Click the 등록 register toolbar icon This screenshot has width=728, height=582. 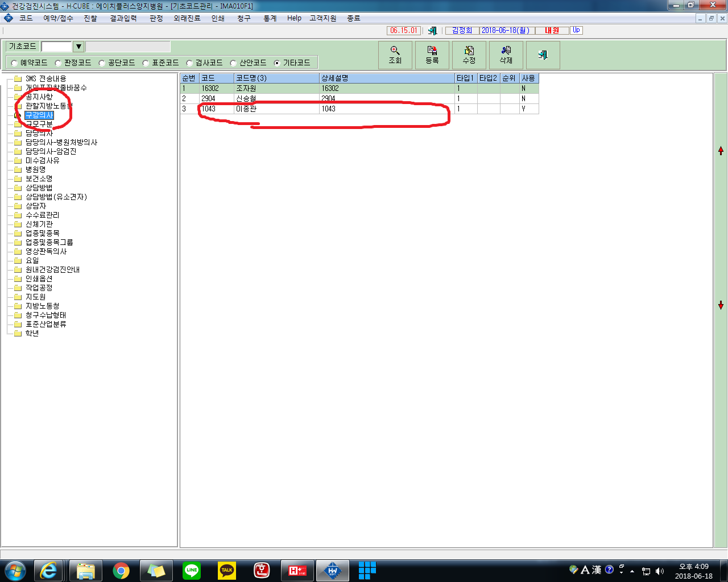coord(432,55)
